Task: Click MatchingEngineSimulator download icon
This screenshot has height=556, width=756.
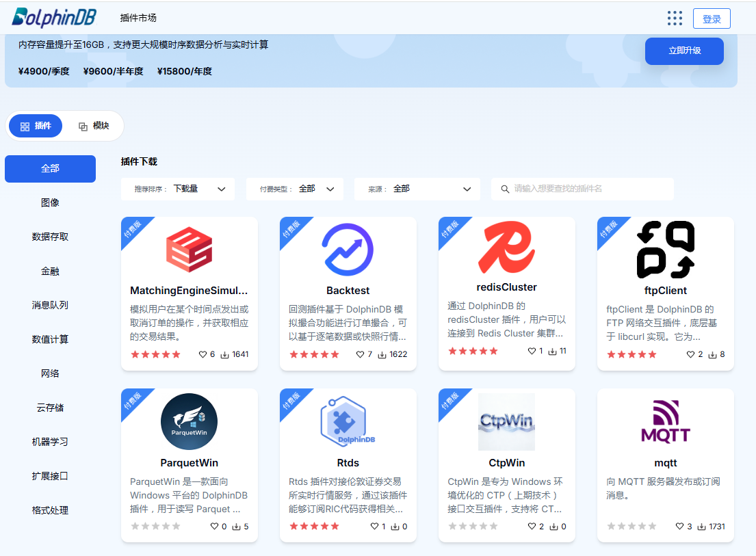Action: 224,355
